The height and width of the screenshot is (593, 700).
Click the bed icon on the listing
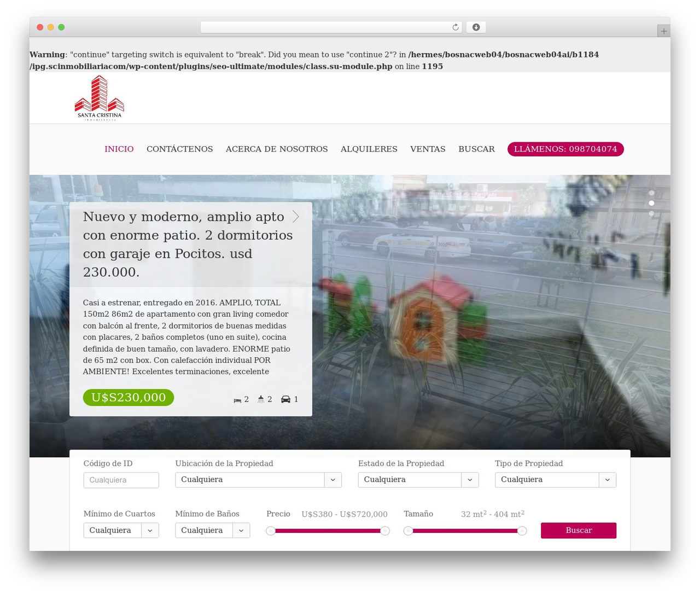pyautogui.click(x=237, y=400)
